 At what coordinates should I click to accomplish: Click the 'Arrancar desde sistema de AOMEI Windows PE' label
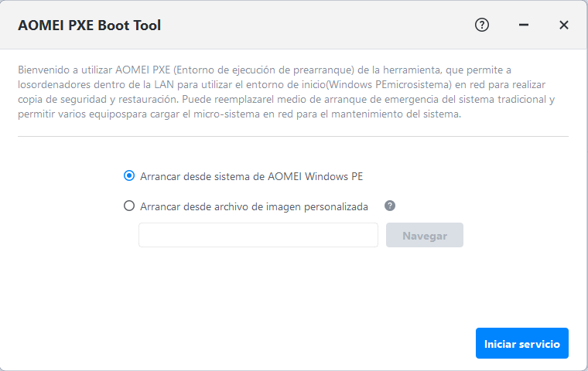(x=251, y=176)
